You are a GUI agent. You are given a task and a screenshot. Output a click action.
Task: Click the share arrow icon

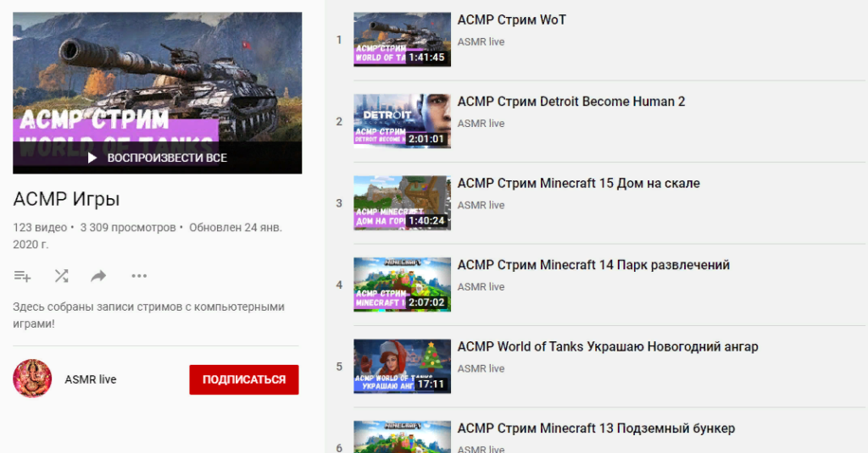click(99, 276)
